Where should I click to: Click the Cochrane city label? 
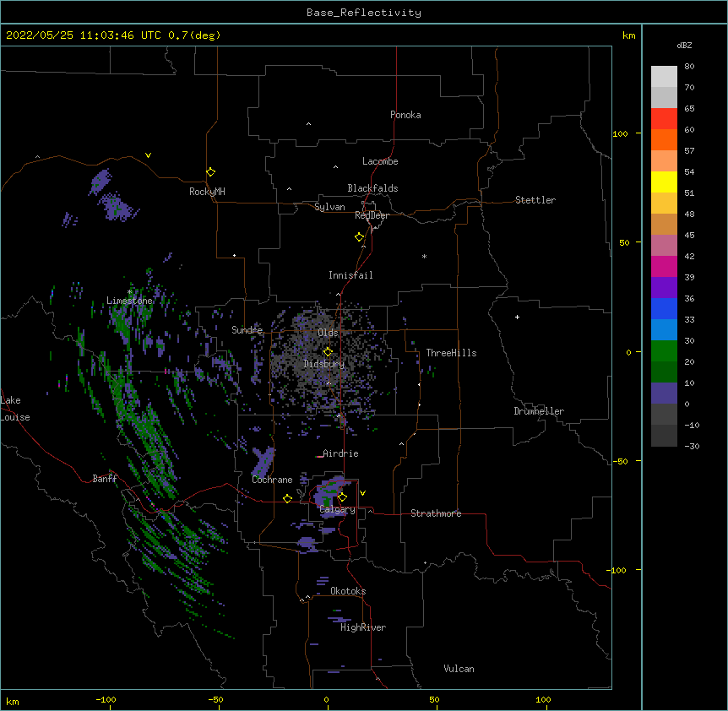(272, 480)
